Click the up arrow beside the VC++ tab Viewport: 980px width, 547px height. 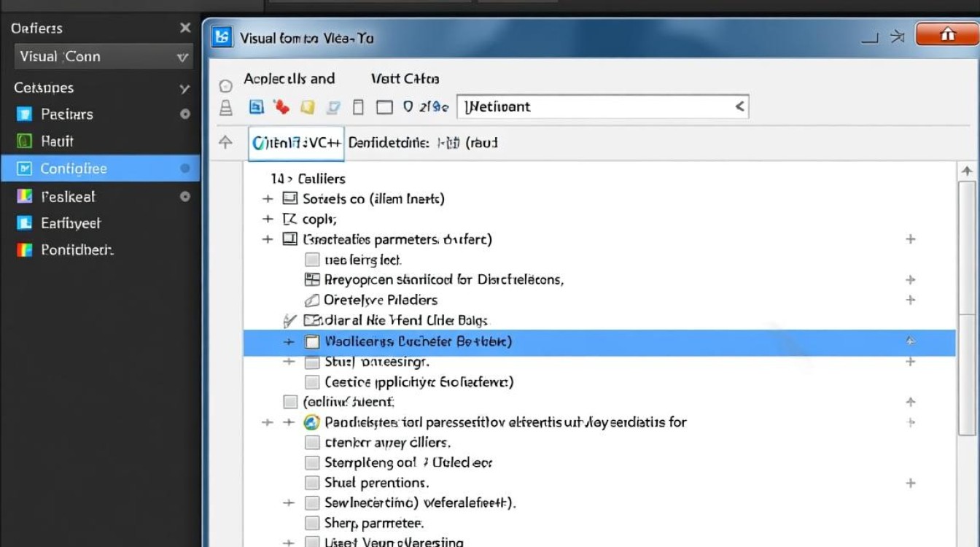click(226, 142)
